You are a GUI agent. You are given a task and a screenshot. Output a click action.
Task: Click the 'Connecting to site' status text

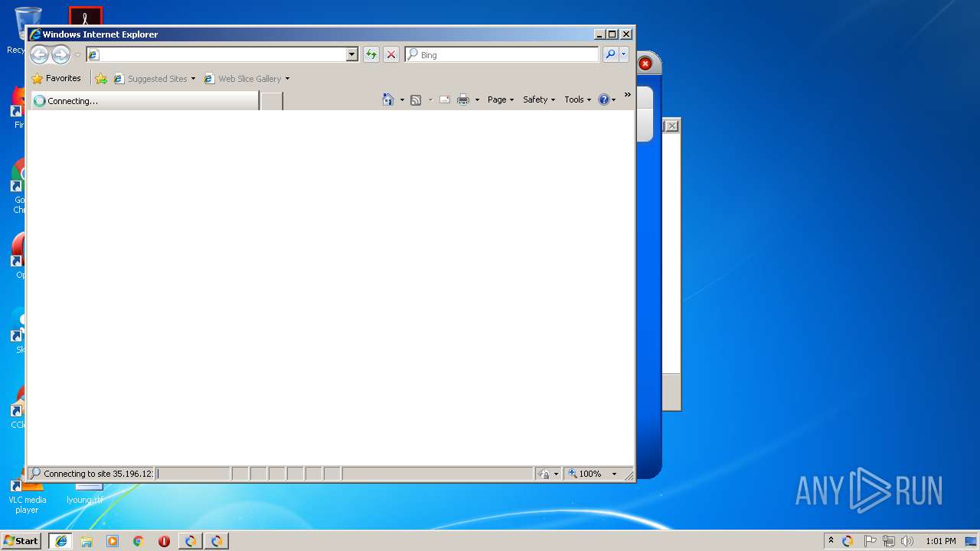(x=98, y=474)
